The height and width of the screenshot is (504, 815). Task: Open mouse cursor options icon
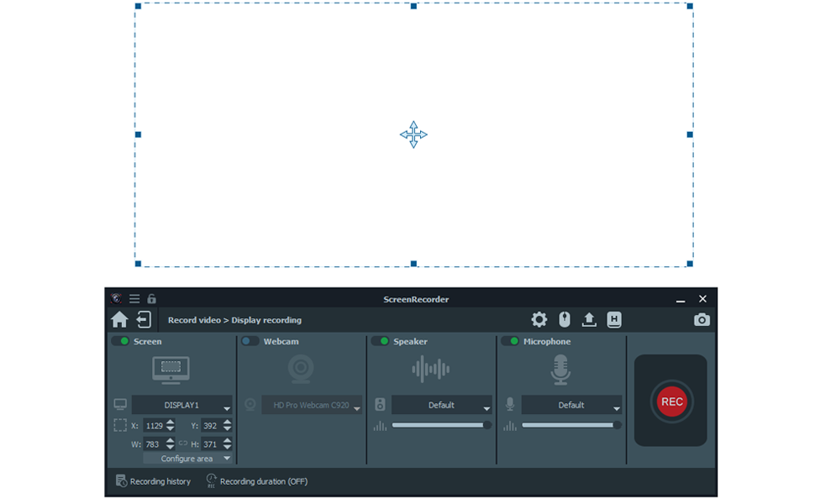(x=565, y=319)
